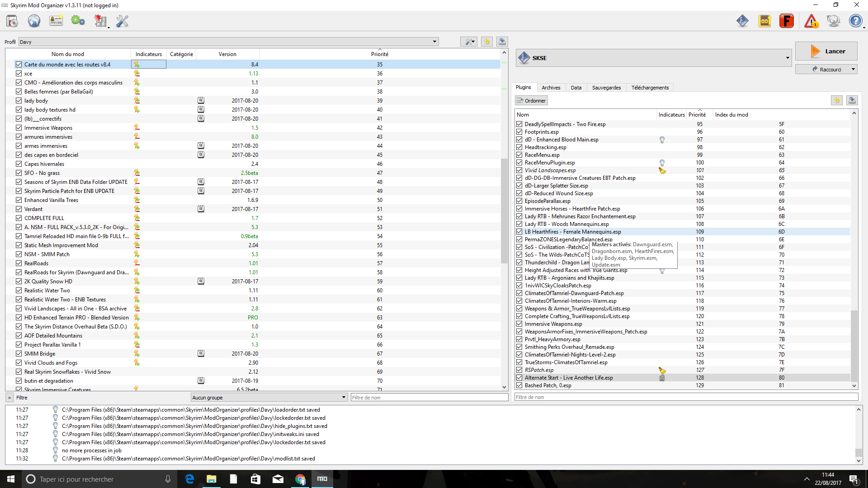Open settings via wrench and screwdriver icon

122,21
